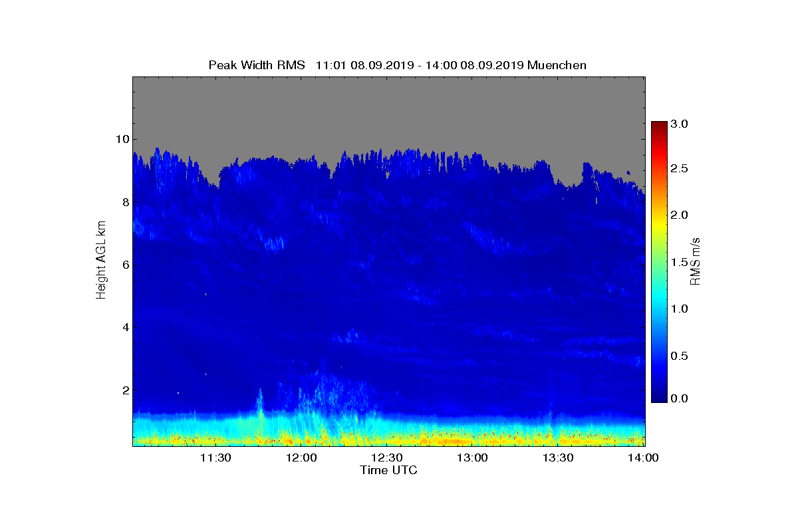The image size is (798, 532).
Task: Click the 'Time UTC' axis label
Action: 389,470
